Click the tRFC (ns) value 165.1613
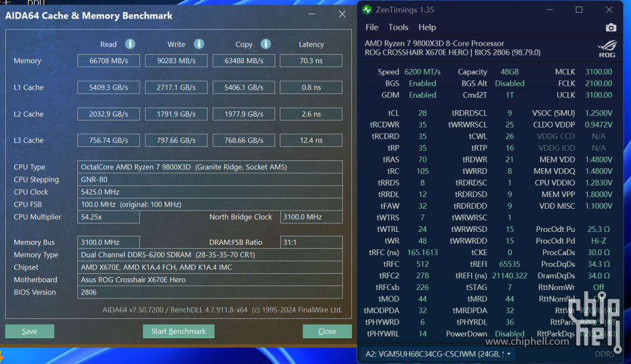The width and height of the screenshot is (631, 364). click(422, 253)
